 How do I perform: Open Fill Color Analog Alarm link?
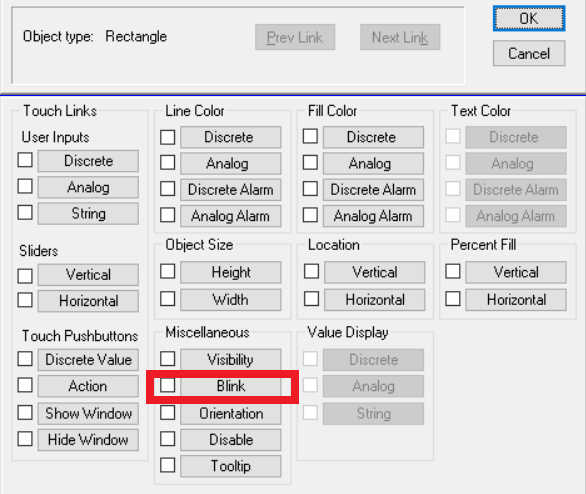373,216
